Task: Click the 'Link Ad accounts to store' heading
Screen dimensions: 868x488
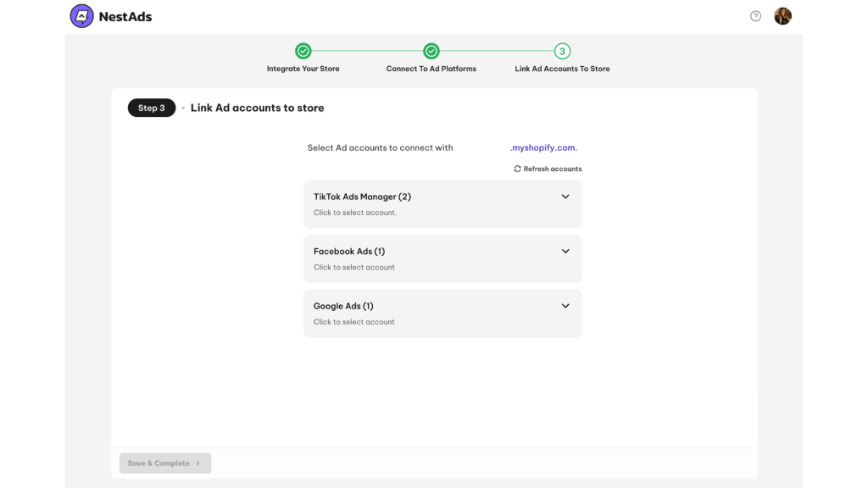Action: (258, 108)
